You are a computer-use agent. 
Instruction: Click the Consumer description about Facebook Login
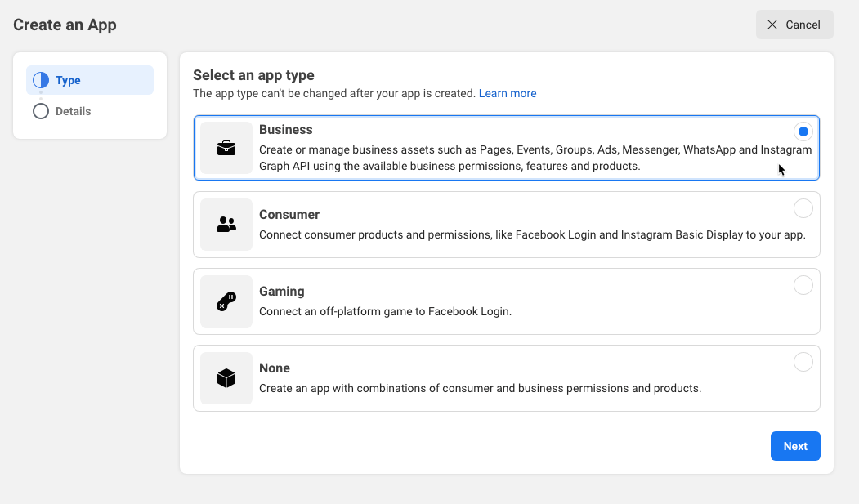point(533,234)
